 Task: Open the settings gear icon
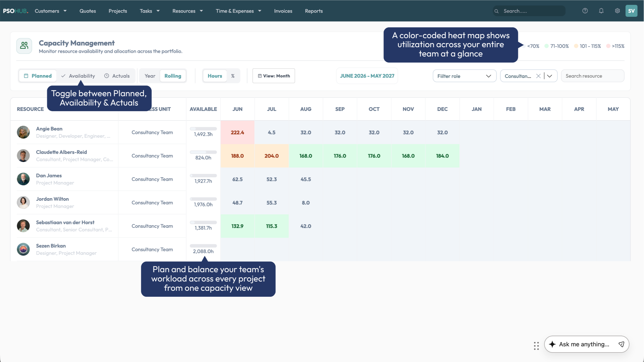coord(617,11)
